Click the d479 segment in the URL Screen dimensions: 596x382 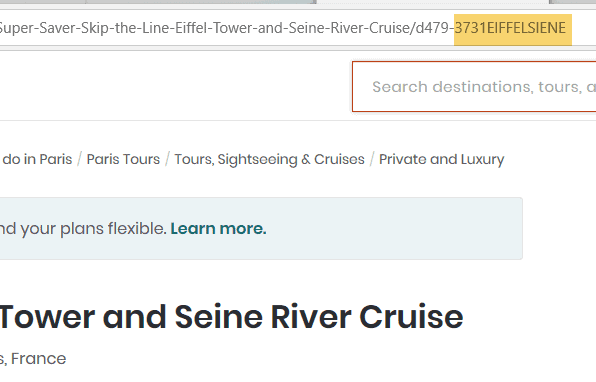coord(432,28)
